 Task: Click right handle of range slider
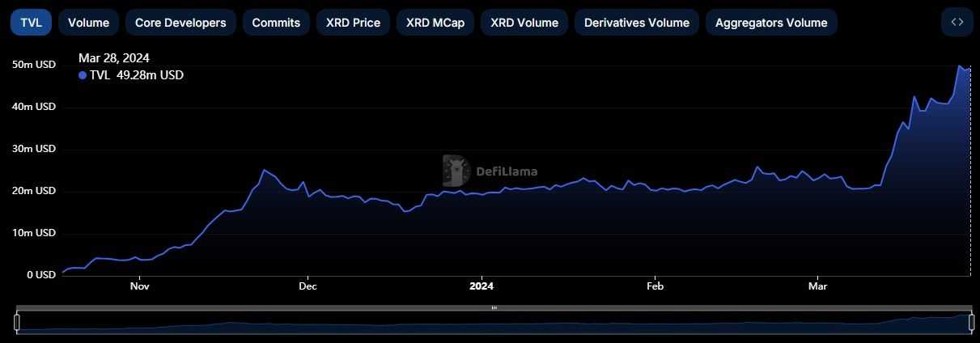tap(970, 323)
